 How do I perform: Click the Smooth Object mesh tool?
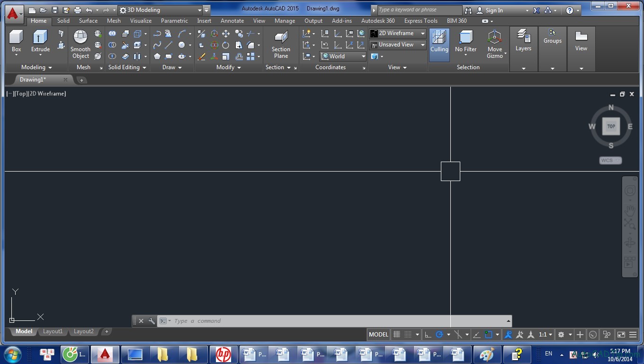tap(80, 44)
